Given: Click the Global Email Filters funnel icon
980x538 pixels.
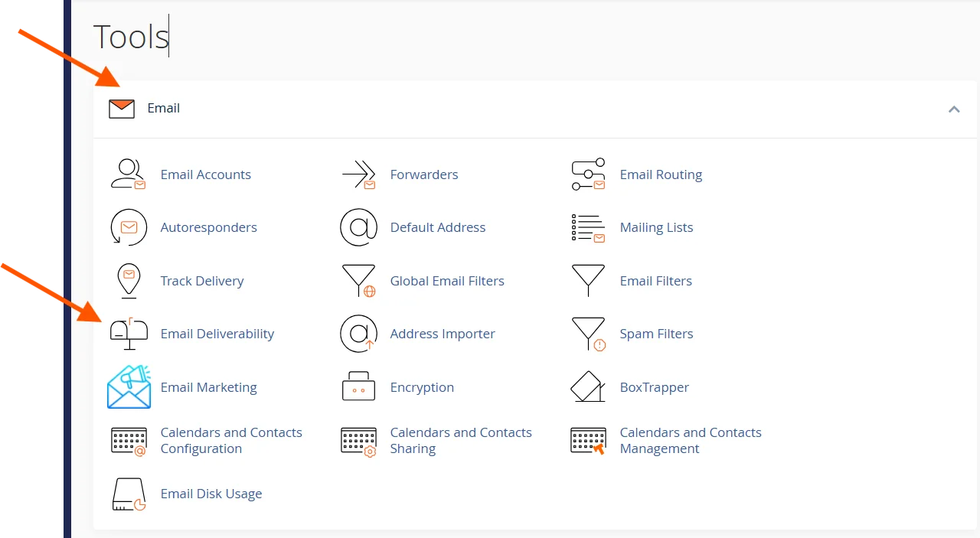Looking at the screenshot, I should (x=358, y=281).
